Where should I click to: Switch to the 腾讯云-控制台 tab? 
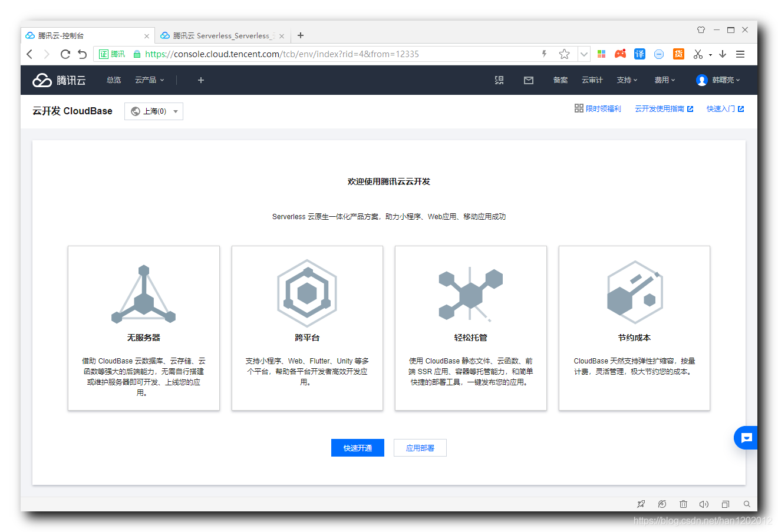tap(87, 36)
